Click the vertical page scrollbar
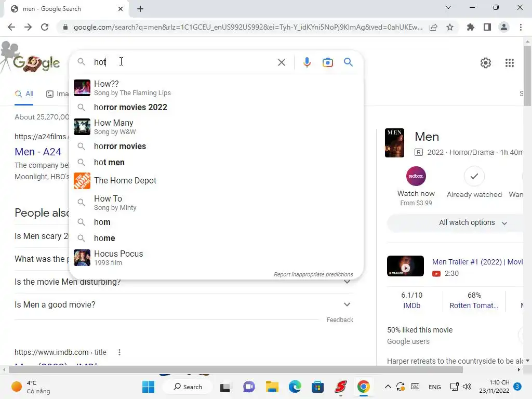 (528, 75)
